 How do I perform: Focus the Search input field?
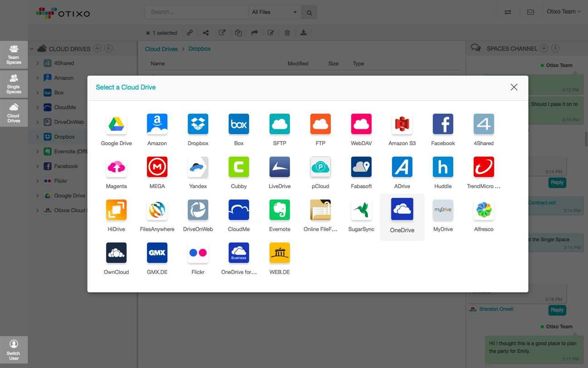(x=197, y=12)
